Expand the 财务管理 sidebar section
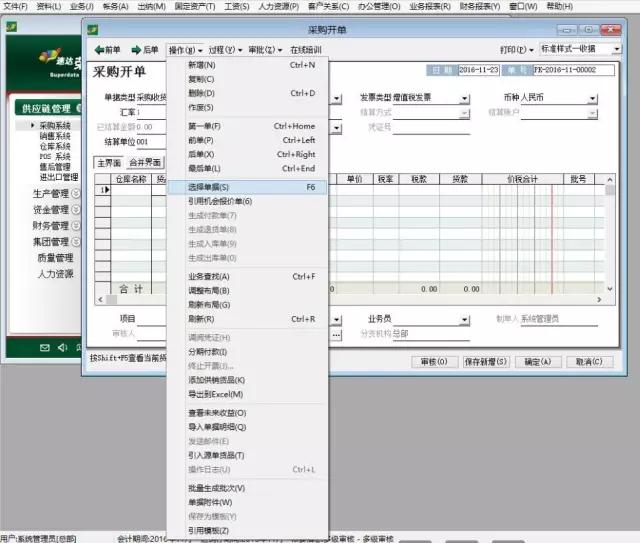The width and height of the screenshot is (640, 543). point(76,225)
